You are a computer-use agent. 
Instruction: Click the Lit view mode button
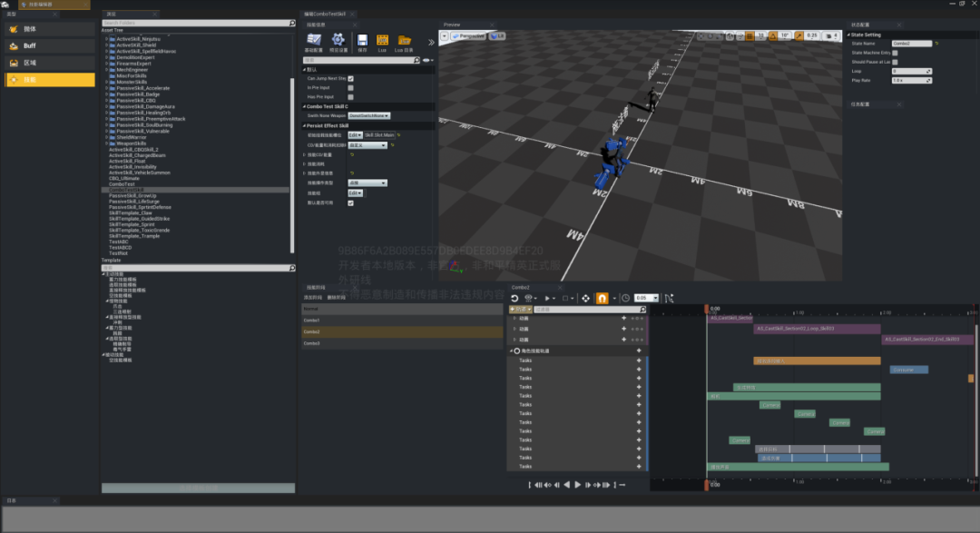coord(497,35)
